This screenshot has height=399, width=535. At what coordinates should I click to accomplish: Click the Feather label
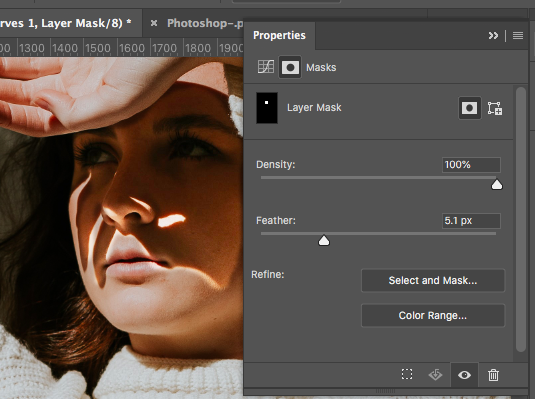click(x=276, y=220)
